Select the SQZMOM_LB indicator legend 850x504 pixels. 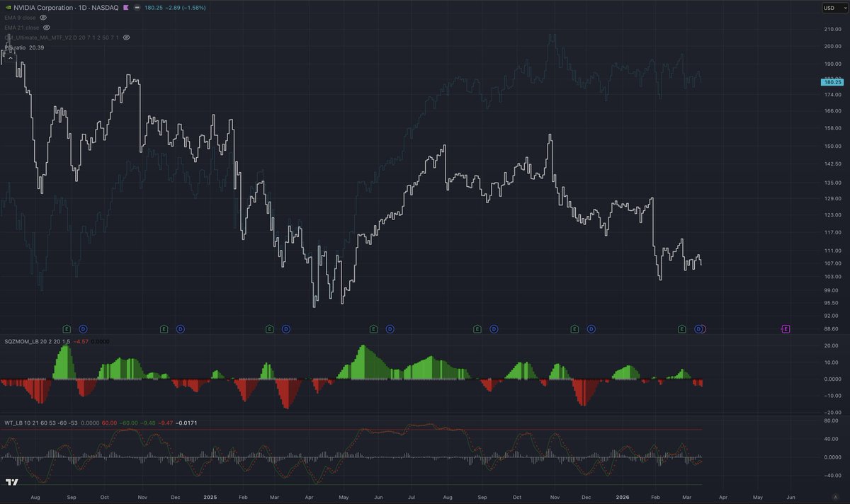pyautogui.click(x=38, y=341)
